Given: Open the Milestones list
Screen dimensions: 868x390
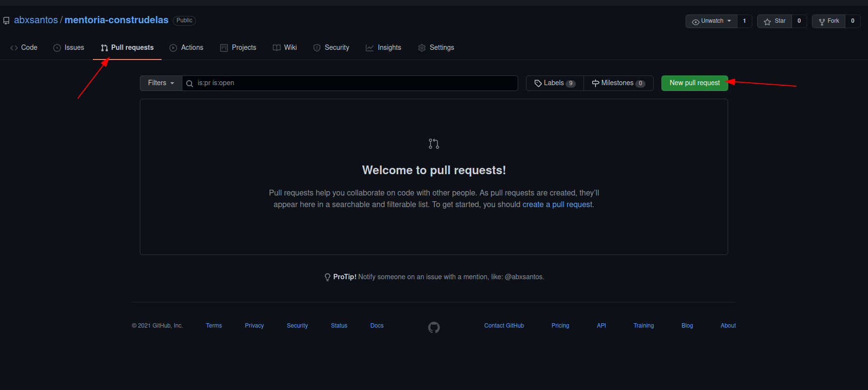Looking at the screenshot, I should (x=618, y=83).
